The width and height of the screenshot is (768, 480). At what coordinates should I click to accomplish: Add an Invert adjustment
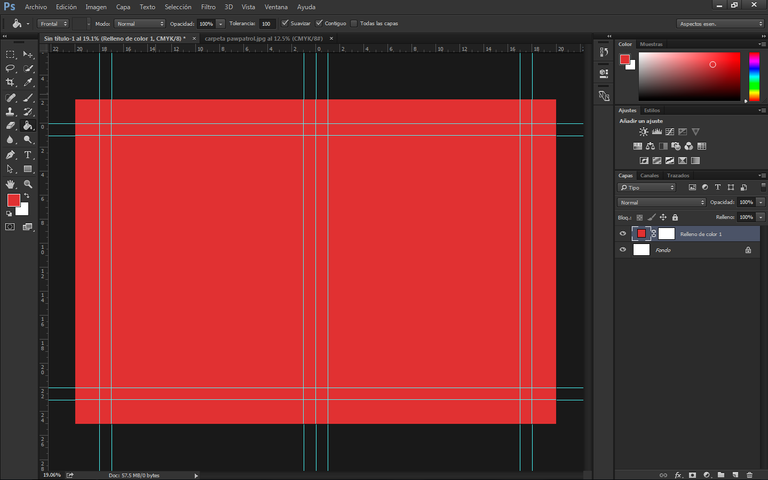pos(644,161)
